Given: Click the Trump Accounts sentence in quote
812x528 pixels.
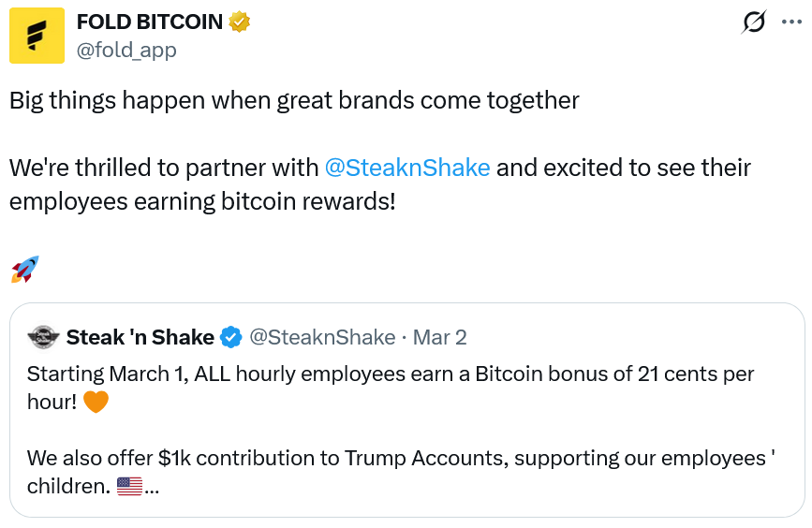Looking at the screenshot, I should [x=375, y=458].
